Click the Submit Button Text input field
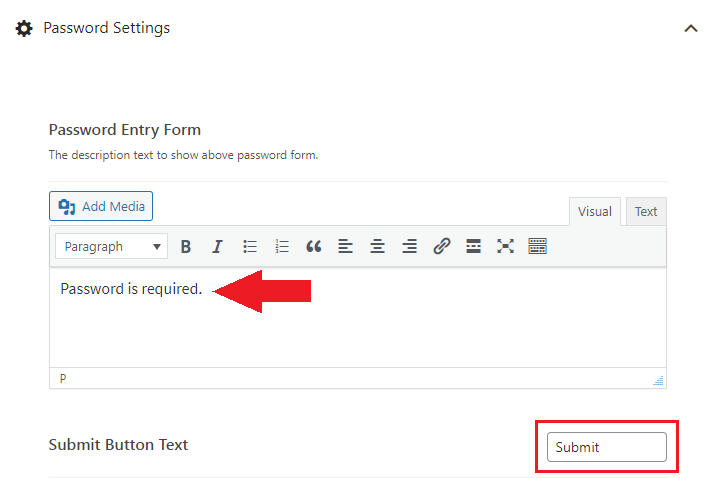Screen dimensions: 719x478 point(607,447)
